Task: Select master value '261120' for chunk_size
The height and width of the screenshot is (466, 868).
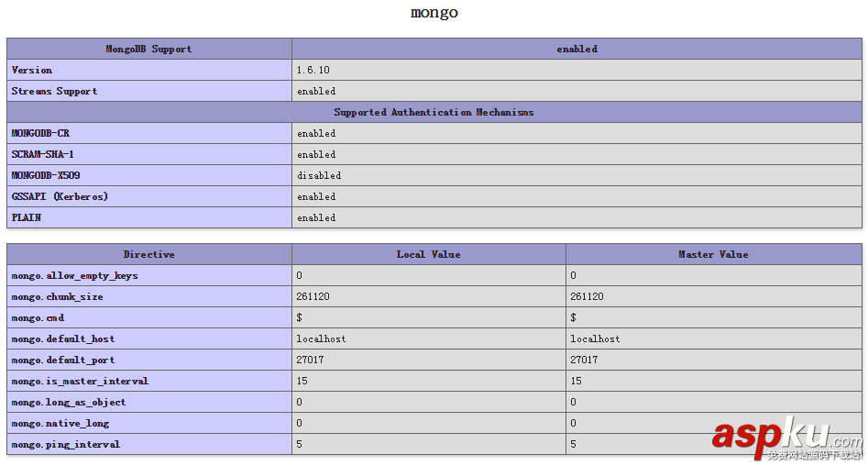Action: point(587,296)
